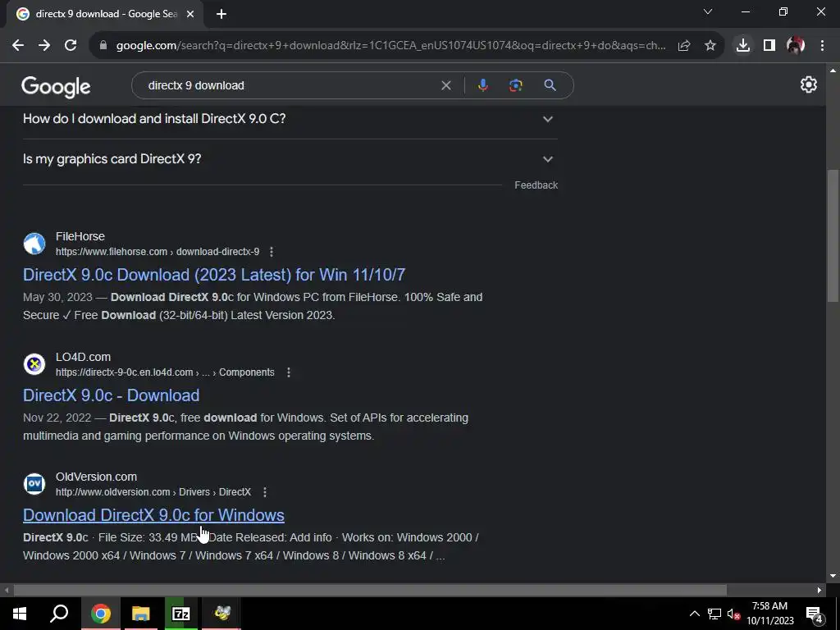
Task: Open Windows taskbar search
Action: click(59, 614)
